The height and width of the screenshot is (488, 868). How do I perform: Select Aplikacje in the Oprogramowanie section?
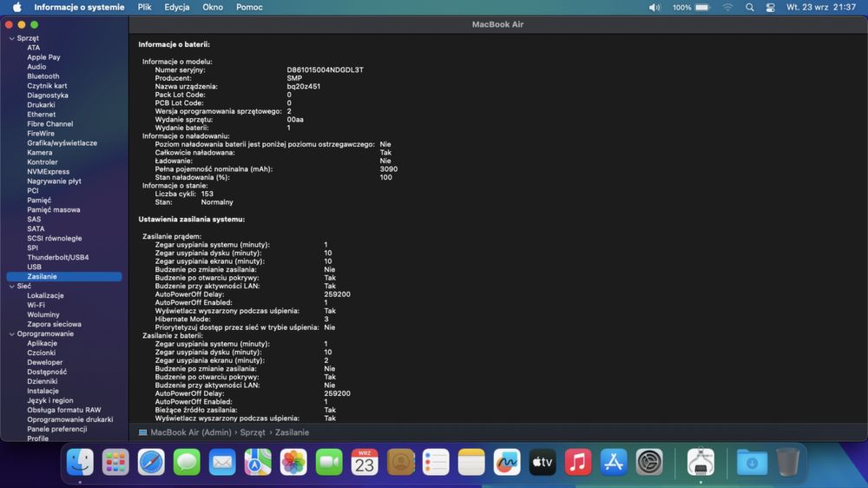coord(42,344)
